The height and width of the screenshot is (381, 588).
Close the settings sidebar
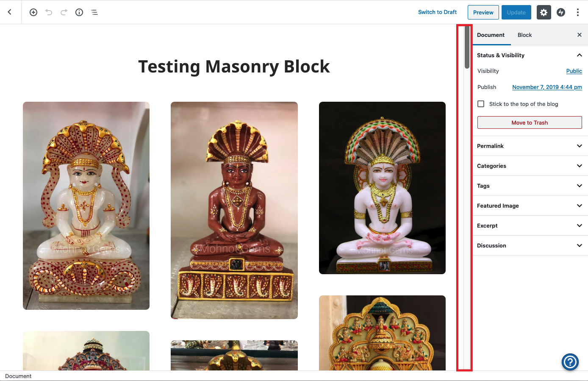coord(580,35)
